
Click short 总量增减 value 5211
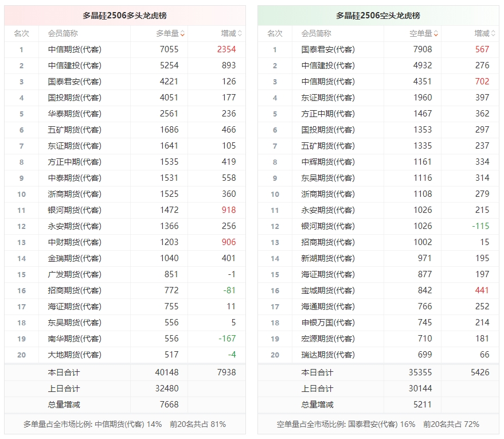[x=423, y=405]
